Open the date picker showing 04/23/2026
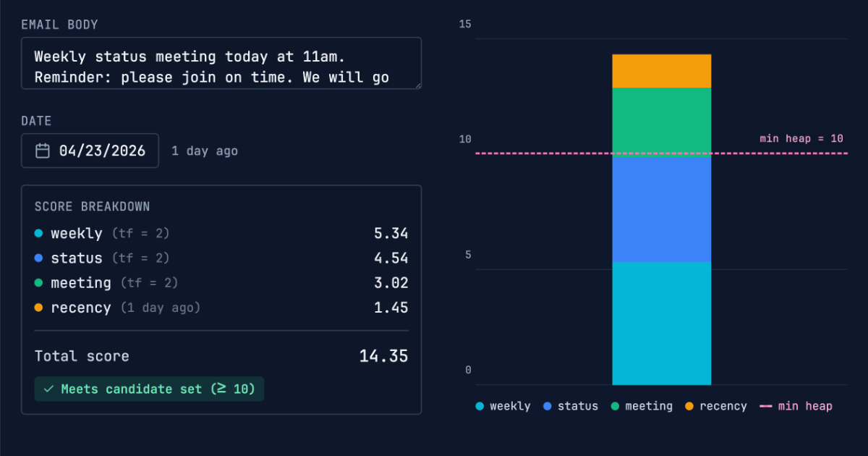Viewport: 868px width, 456px height. 90,151
